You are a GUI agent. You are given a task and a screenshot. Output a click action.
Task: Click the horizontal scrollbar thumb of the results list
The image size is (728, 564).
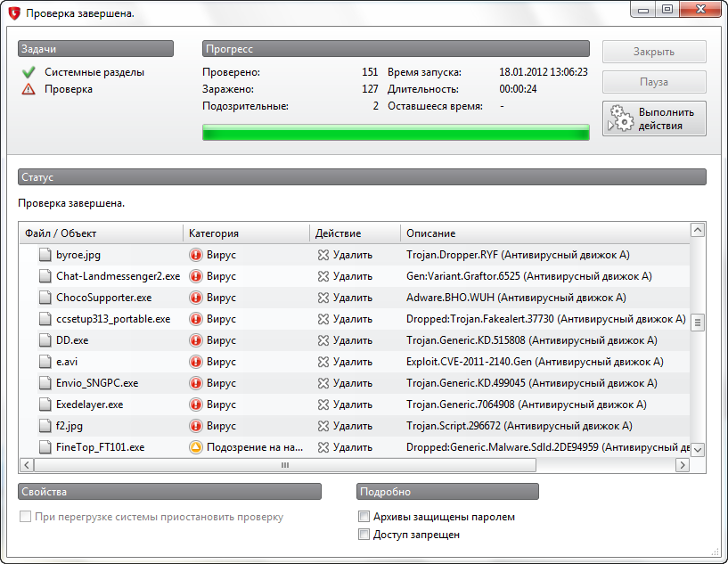point(285,465)
